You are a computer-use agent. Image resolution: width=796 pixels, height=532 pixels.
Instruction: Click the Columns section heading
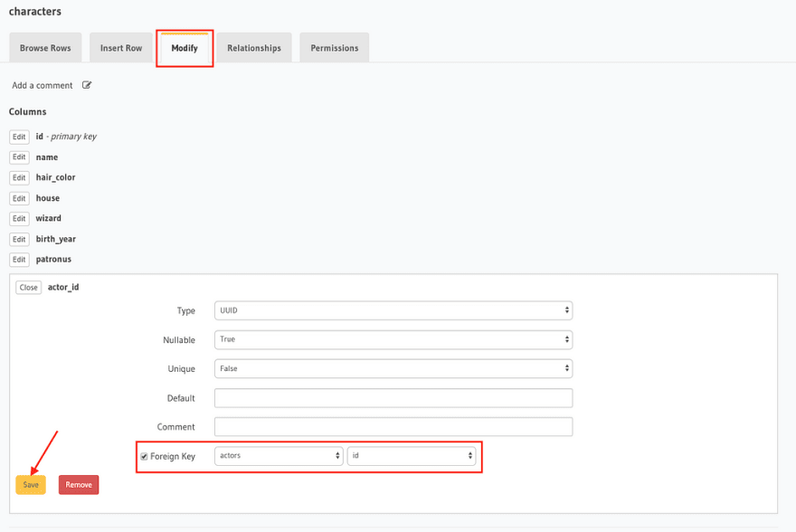(27, 111)
